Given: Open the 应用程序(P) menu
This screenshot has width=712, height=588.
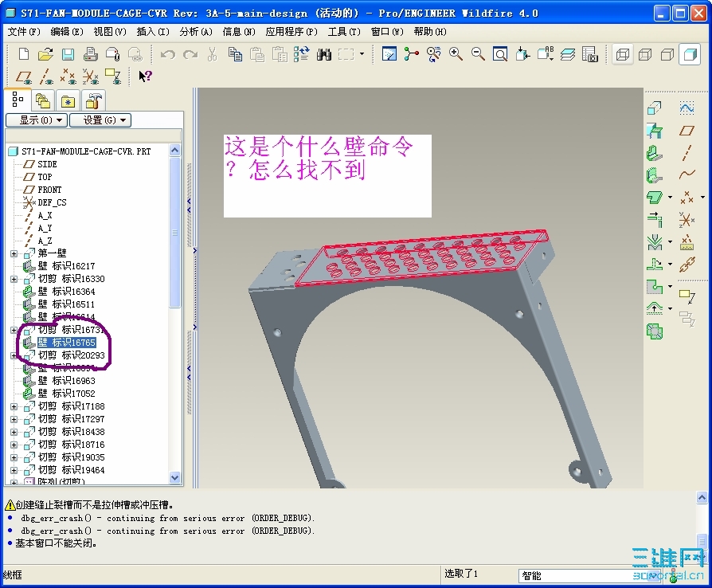Looking at the screenshot, I should pyautogui.click(x=291, y=32).
